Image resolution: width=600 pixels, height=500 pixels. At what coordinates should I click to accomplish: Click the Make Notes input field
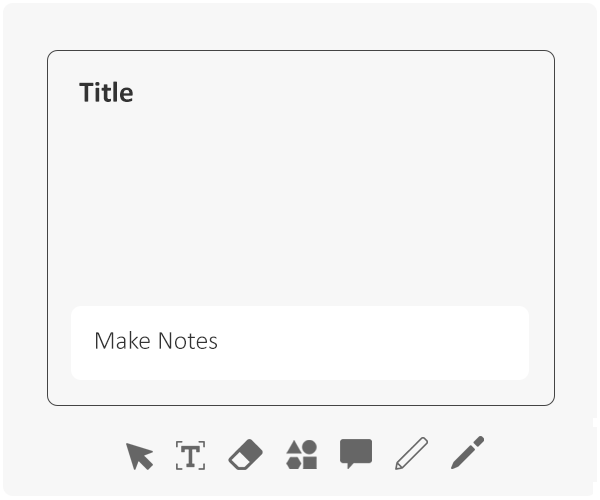tap(300, 342)
